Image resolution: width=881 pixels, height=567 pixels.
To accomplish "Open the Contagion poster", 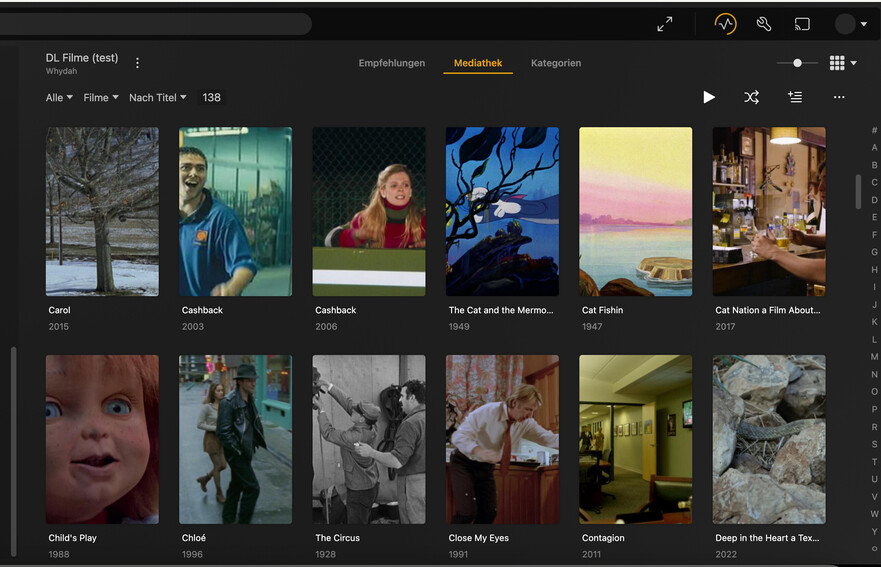I will pos(635,439).
